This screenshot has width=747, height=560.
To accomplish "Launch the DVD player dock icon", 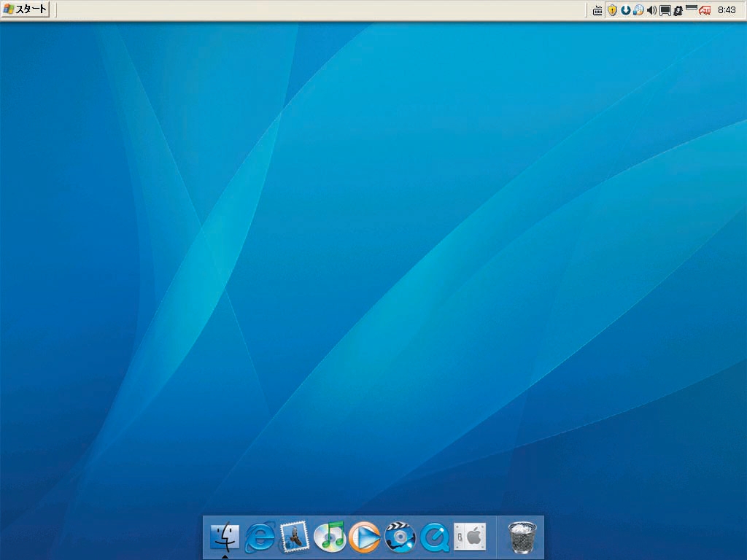I will point(400,537).
